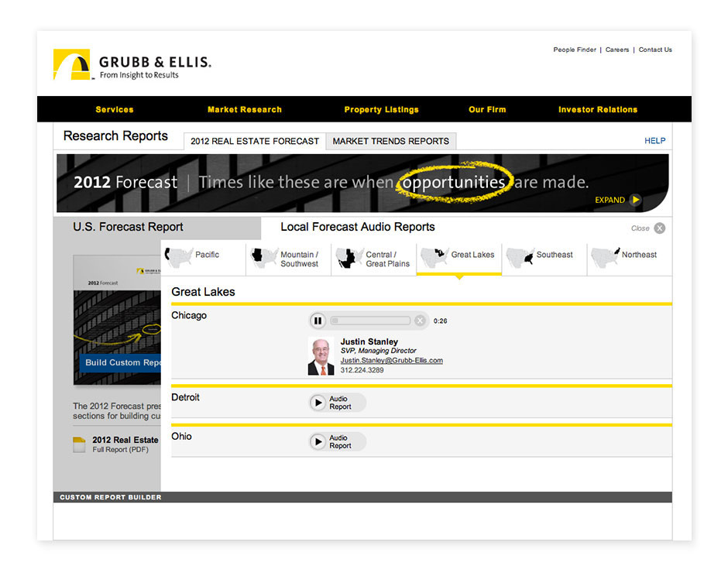Select the Central / Great Plains map icon
The width and height of the screenshot is (728, 573).
click(x=349, y=258)
